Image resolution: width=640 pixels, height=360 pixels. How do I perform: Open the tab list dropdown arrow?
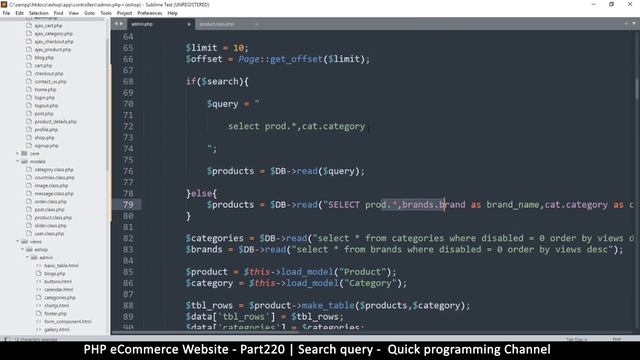(634, 24)
